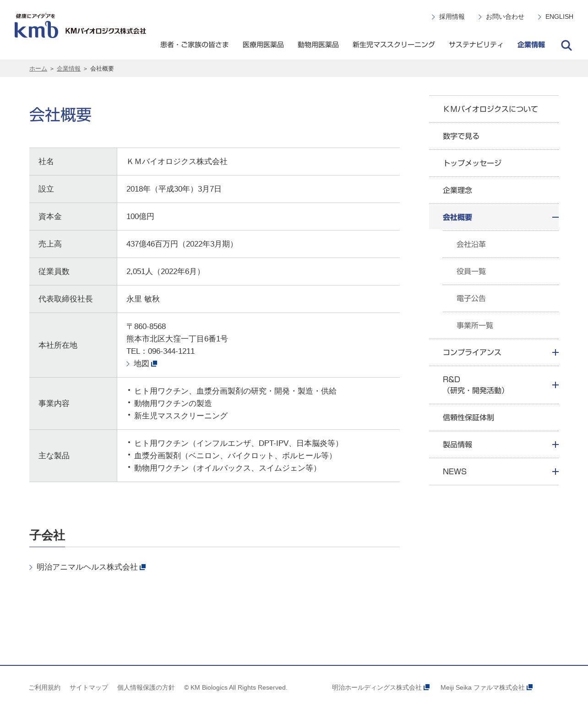This screenshot has height=708, width=588.
Task: Open サイトマップ footer link
Action: click(x=89, y=687)
